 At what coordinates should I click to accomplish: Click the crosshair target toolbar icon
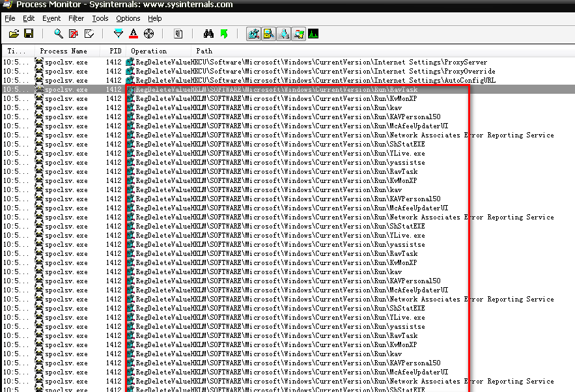tap(148, 33)
